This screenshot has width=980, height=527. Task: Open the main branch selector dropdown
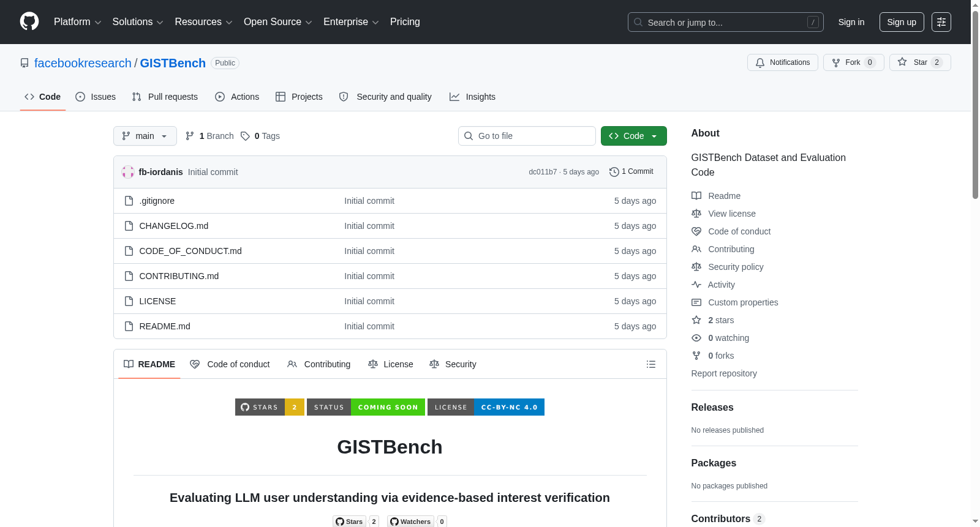click(145, 136)
